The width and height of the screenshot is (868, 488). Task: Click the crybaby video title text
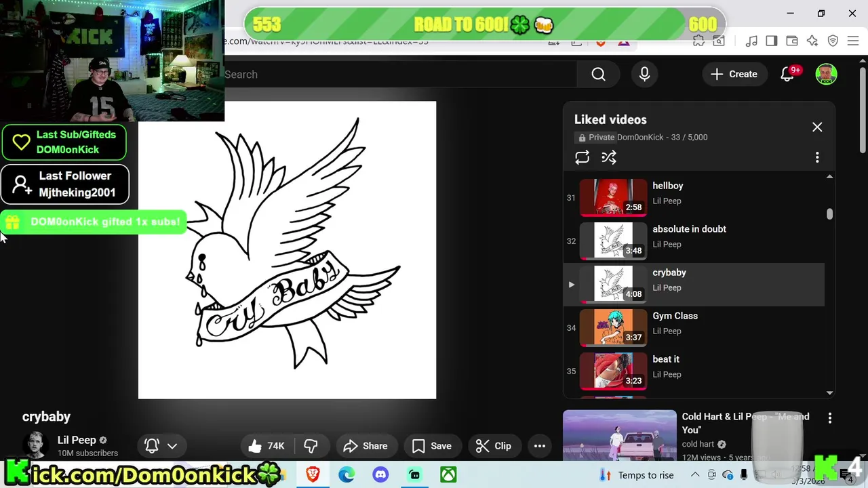click(x=46, y=417)
